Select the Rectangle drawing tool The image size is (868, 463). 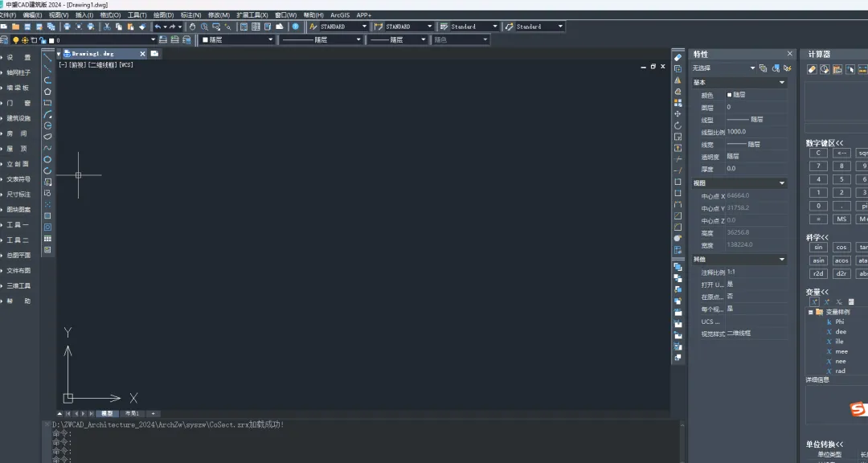coord(47,103)
